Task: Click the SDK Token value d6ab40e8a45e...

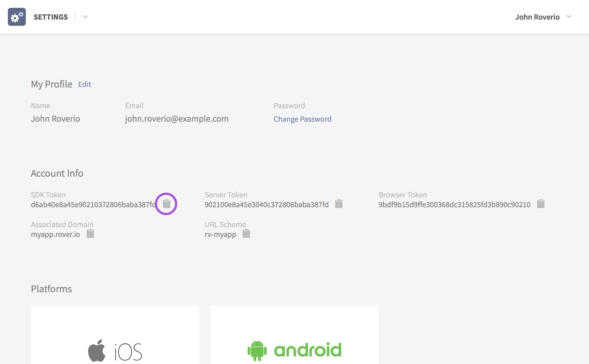Action: pyautogui.click(x=93, y=205)
